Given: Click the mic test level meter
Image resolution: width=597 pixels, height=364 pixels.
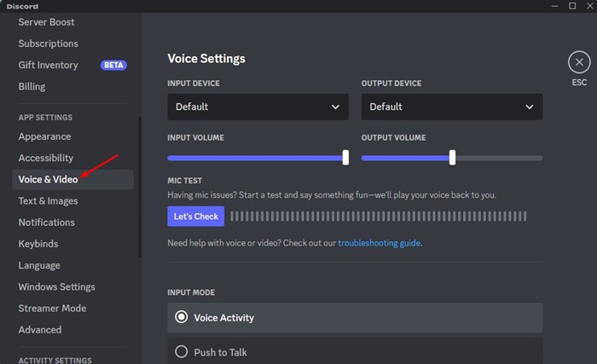Looking at the screenshot, I should pyautogui.click(x=378, y=217).
